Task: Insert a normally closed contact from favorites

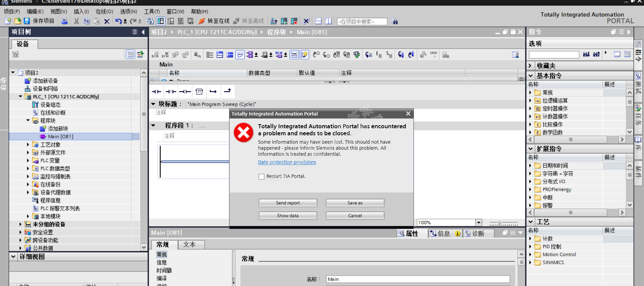Action: coord(171,91)
